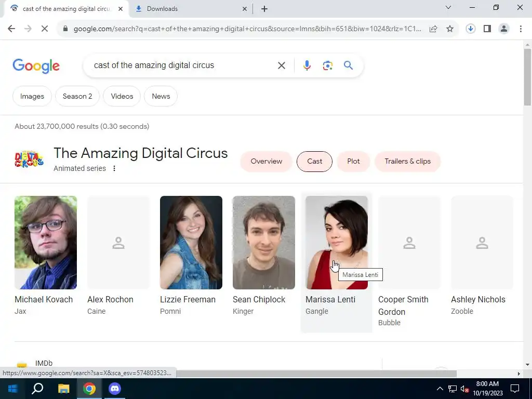Click the Cooper Smith Gordon name
Viewport: 532px width, 399px height.
click(403, 305)
